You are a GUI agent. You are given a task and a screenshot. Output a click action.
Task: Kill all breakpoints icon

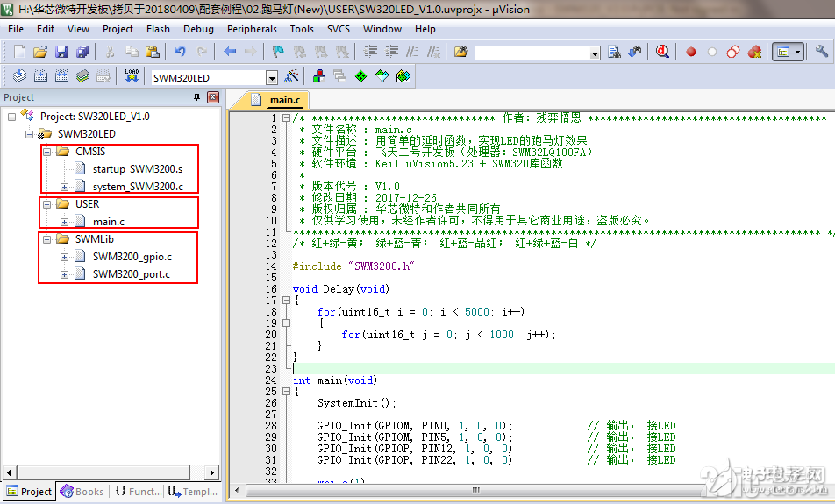(x=754, y=52)
